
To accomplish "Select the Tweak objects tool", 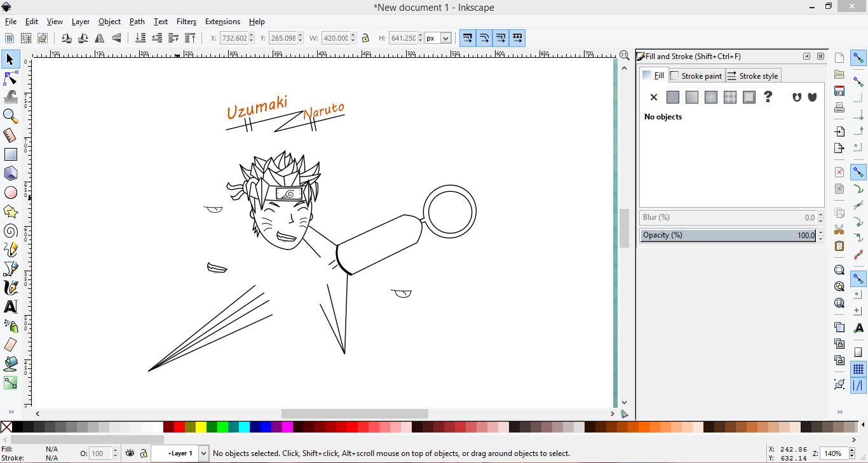I will (x=11, y=97).
